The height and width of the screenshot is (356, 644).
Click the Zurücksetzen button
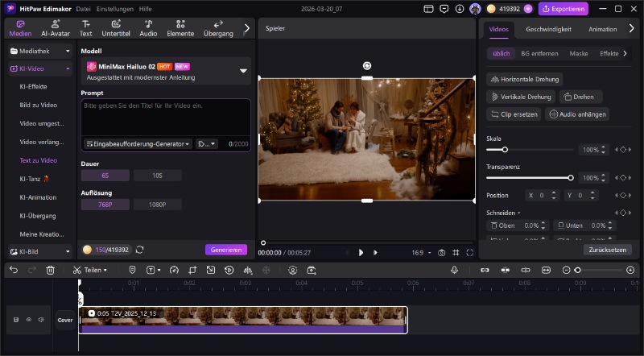click(608, 250)
